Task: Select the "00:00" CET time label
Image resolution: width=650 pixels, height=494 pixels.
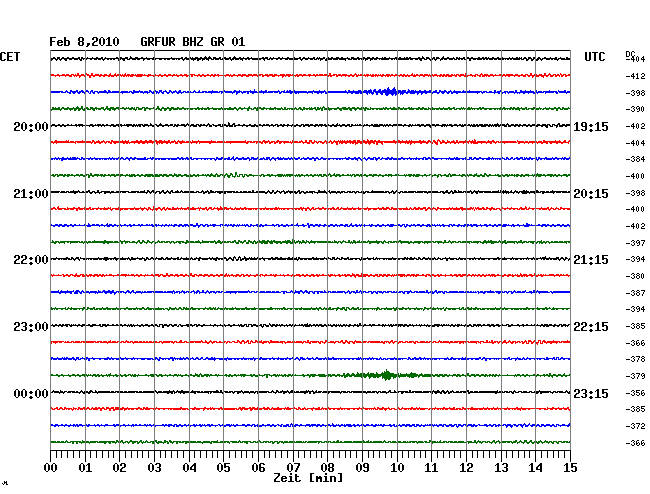Action: click(31, 393)
